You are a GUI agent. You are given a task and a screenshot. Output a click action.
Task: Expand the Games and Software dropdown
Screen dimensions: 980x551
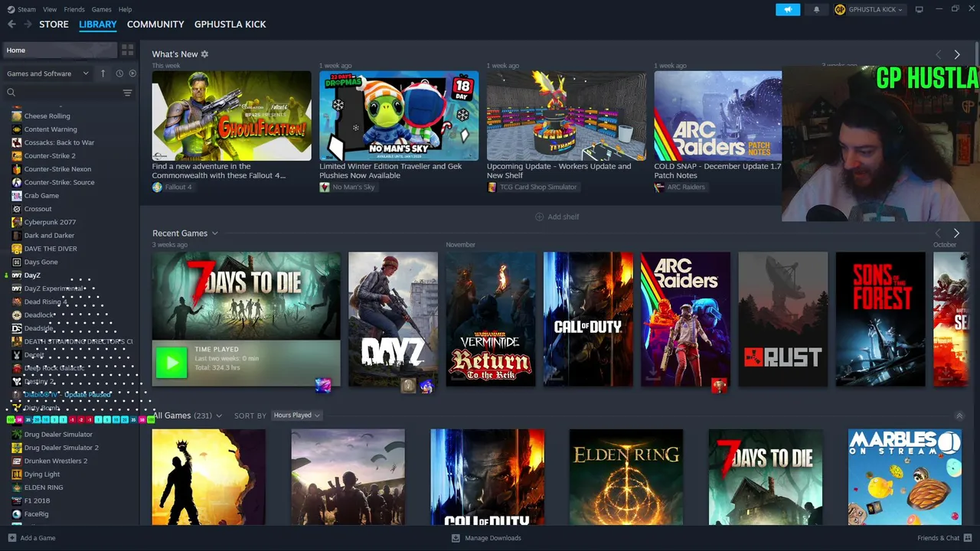(x=47, y=73)
